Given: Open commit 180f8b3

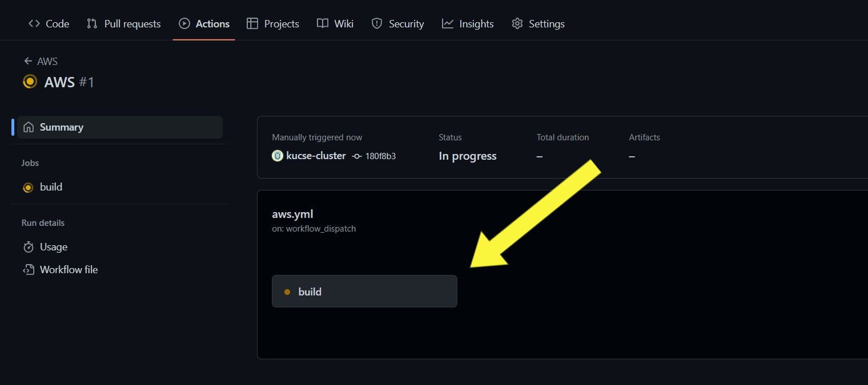Looking at the screenshot, I should coord(380,156).
